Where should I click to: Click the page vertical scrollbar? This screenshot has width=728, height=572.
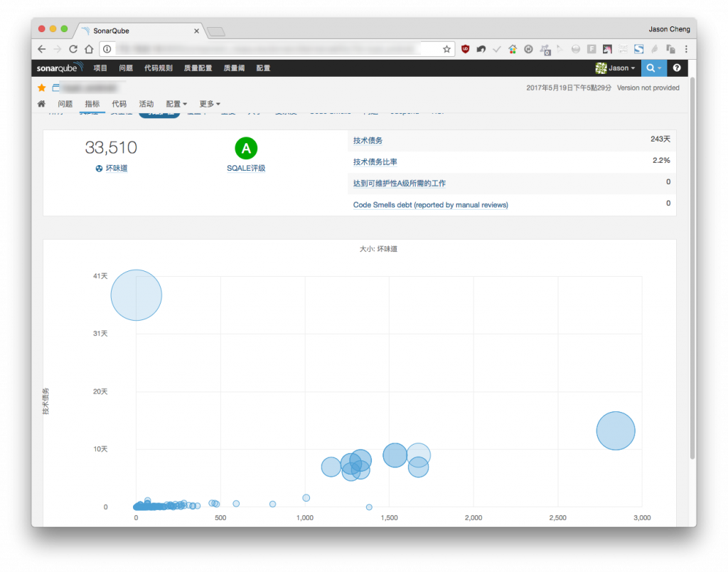692,269
